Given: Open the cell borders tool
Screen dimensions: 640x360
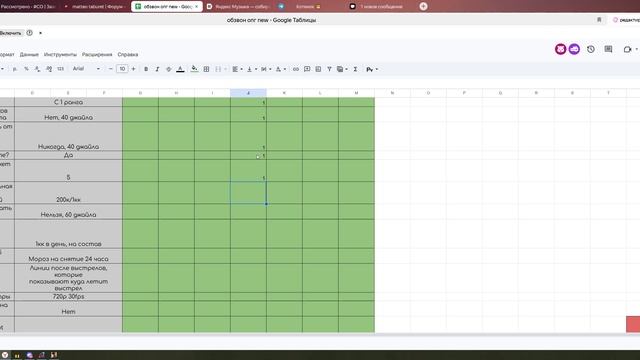Looking at the screenshot, I should (x=206, y=69).
